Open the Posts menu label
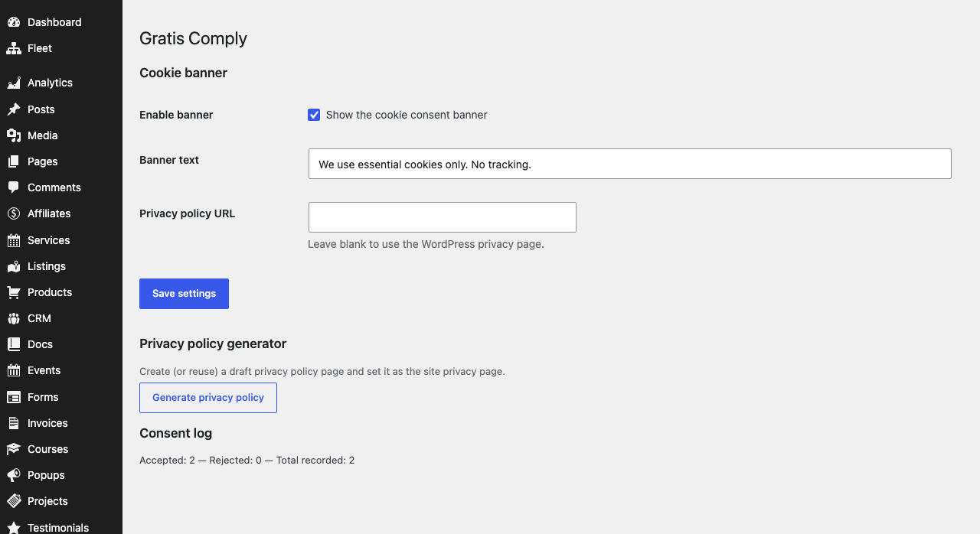 coord(41,109)
